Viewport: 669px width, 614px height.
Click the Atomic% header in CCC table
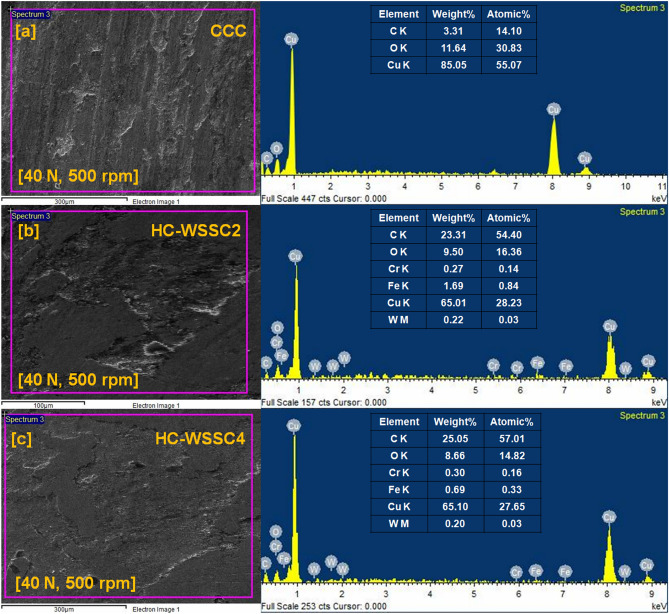(509, 14)
